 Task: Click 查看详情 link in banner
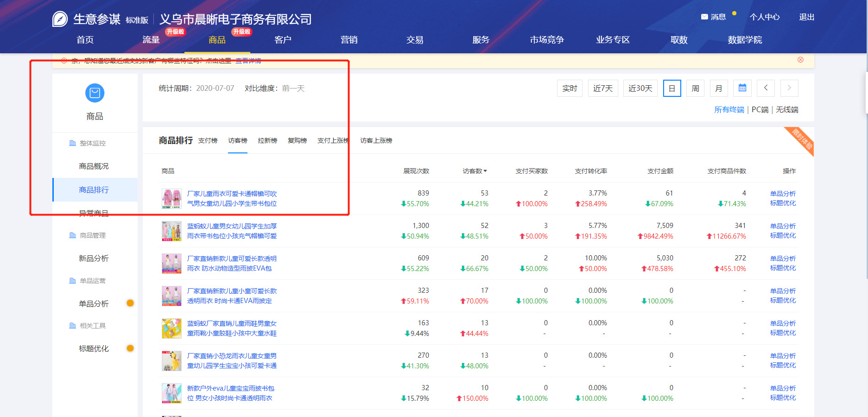coord(248,61)
